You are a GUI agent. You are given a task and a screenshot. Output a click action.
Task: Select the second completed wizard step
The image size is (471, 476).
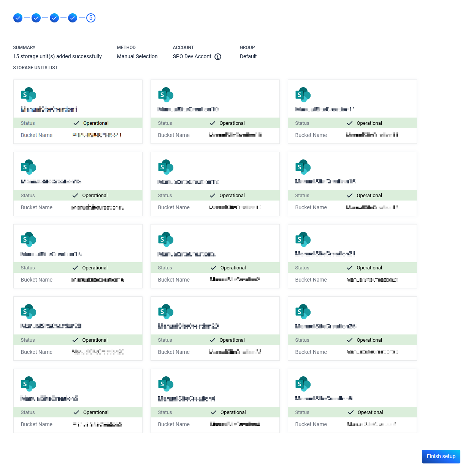click(x=36, y=18)
